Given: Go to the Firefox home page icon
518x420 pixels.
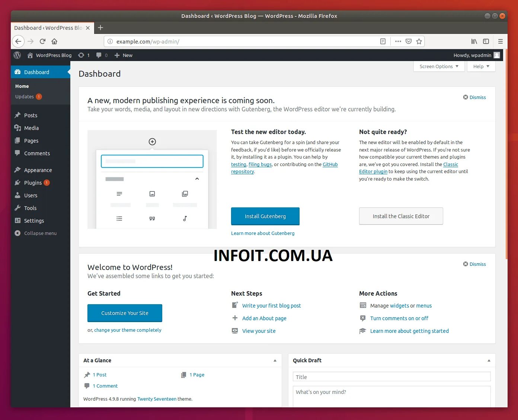Looking at the screenshot, I should (54, 41).
